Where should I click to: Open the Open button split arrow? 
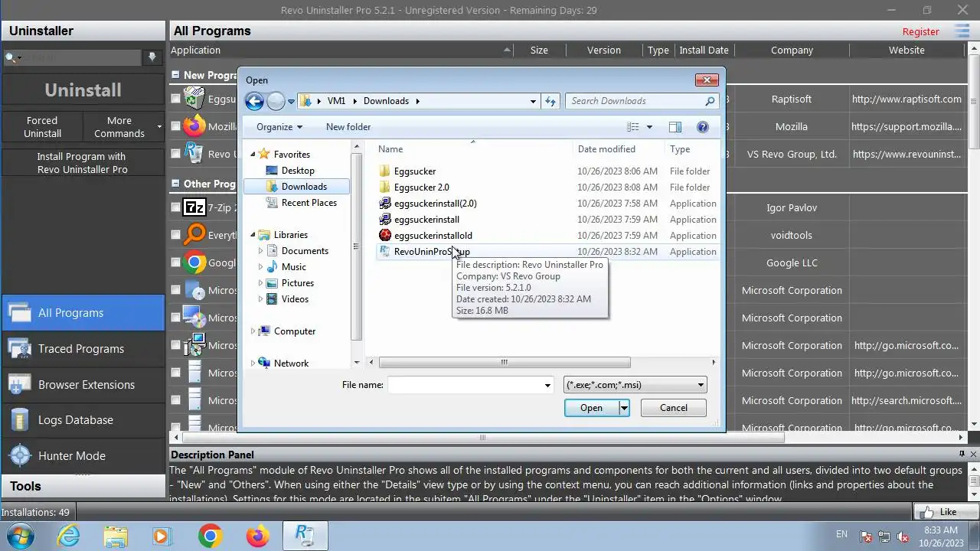click(624, 408)
